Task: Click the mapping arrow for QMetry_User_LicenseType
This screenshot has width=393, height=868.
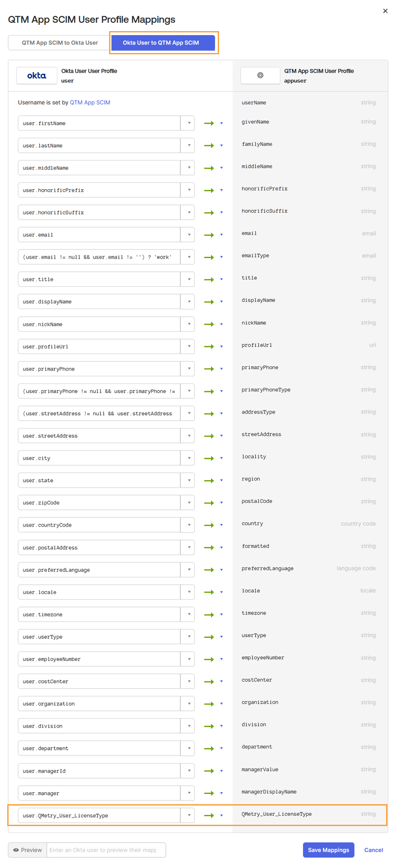Action: point(209,815)
